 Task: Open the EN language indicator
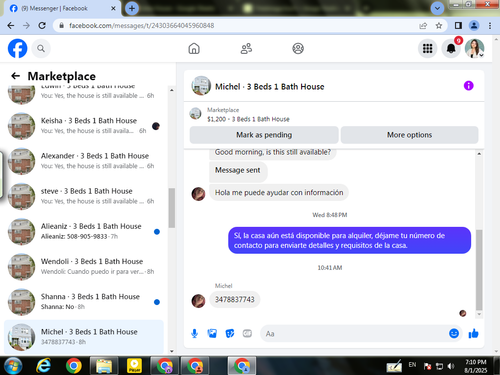pyautogui.click(x=412, y=365)
